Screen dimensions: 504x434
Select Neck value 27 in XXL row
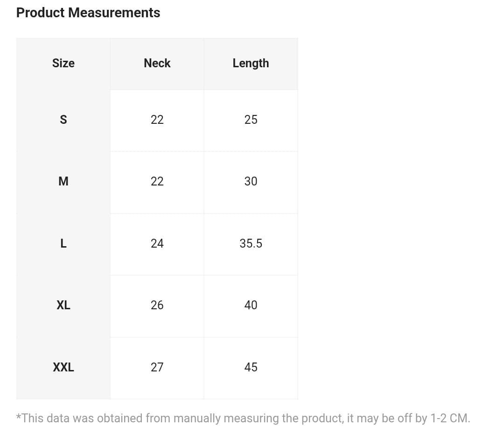(x=157, y=367)
